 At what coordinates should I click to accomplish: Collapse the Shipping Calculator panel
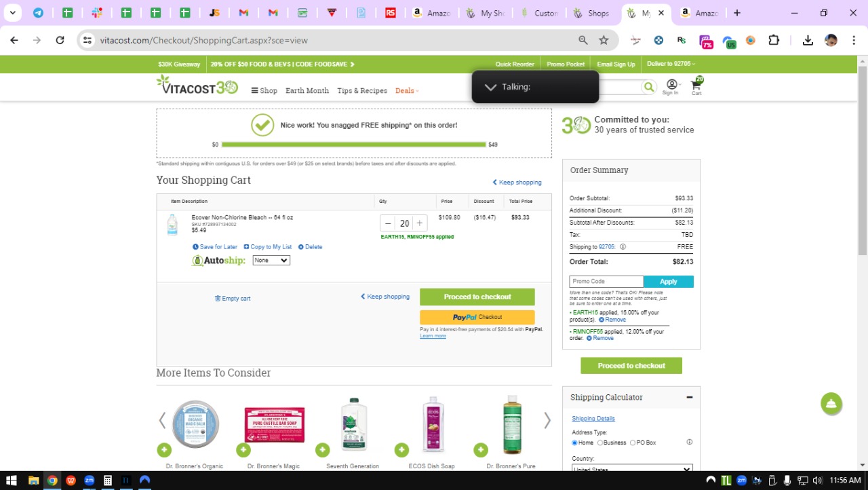pos(689,398)
